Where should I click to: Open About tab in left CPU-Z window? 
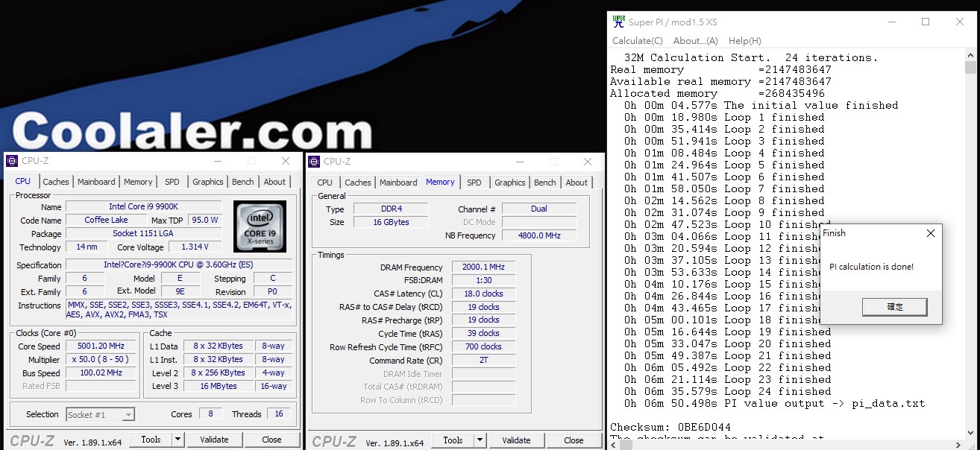(274, 182)
